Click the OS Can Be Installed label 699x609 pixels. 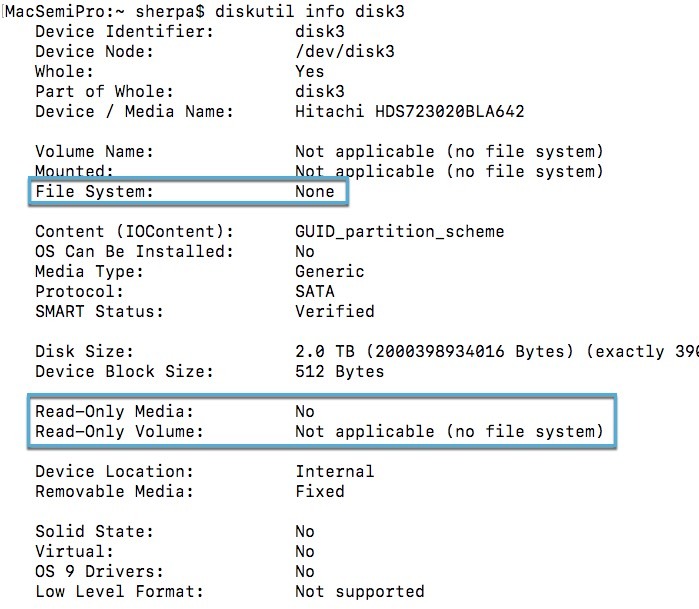[135, 251]
